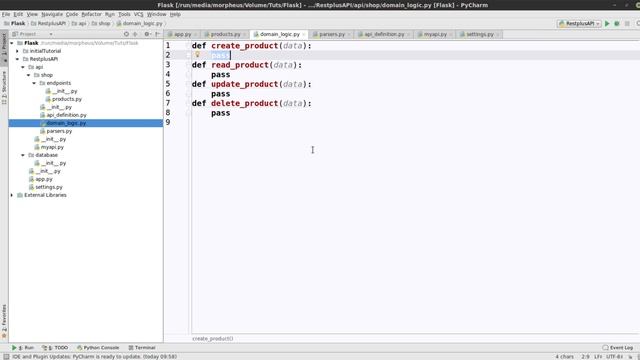Open Project panel settings gear
This screenshot has height=360, width=640.
coord(147,34)
